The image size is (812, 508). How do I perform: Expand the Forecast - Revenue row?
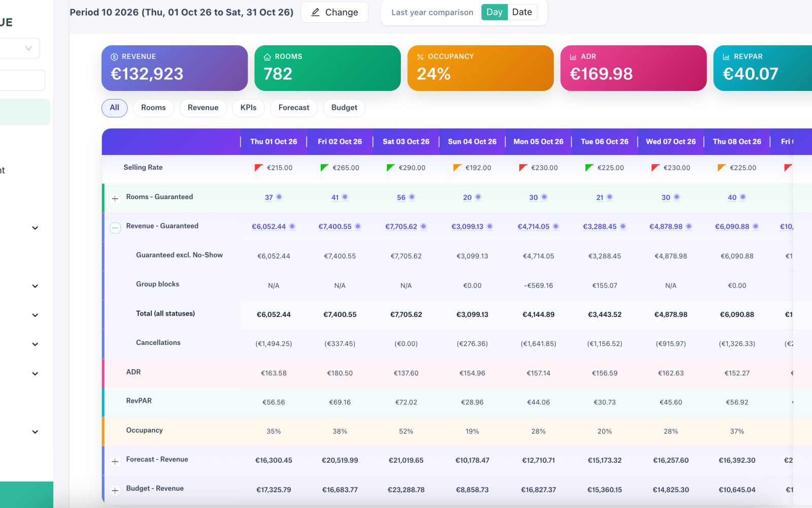click(115, 461)
